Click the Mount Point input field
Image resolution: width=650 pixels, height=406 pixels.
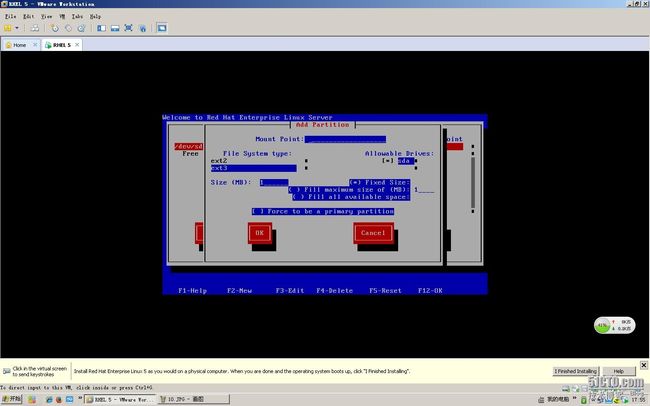coord(345,139)
